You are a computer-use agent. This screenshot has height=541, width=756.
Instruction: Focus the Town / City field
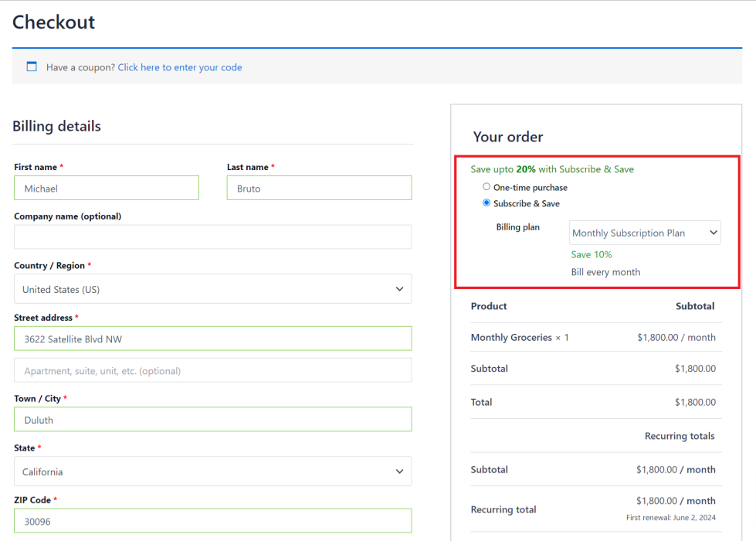212,420
